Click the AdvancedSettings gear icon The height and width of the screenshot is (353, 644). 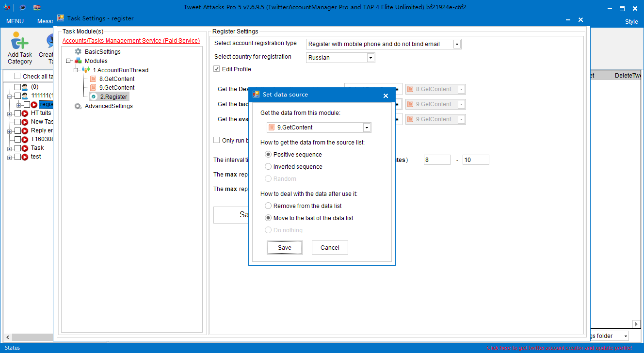click(x=78, y=106)
